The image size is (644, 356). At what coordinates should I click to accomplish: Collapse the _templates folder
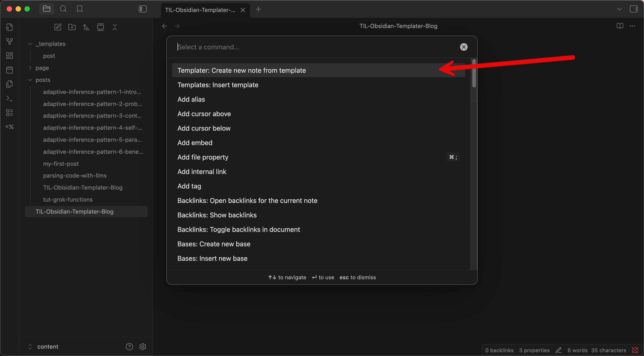point(30,44)
